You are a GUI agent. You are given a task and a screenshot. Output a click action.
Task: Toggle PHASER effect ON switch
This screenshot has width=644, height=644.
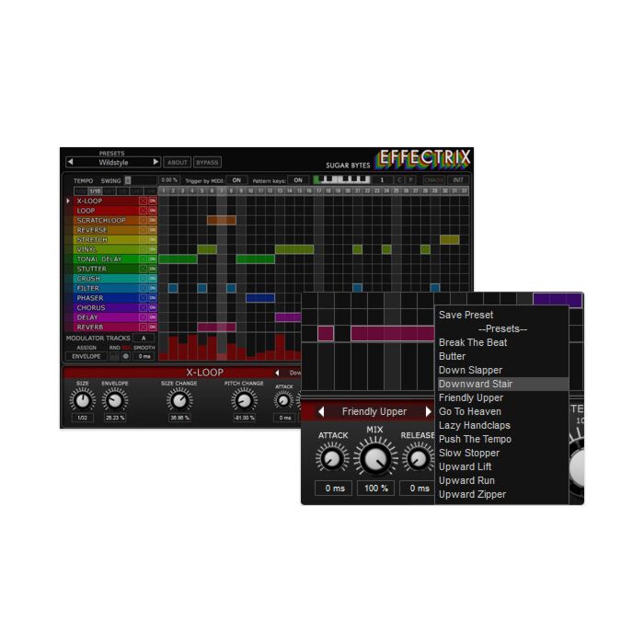[x=153, y=298]
